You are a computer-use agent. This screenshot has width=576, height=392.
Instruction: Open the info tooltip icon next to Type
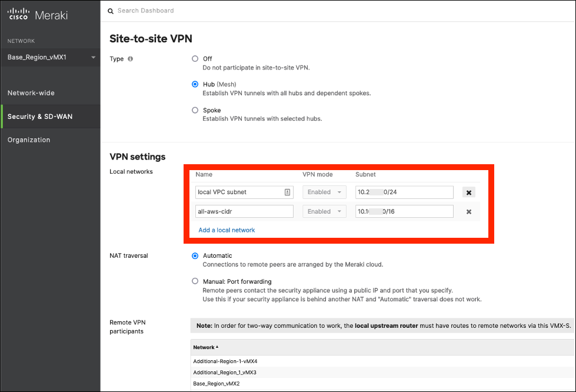coord(131,59)
